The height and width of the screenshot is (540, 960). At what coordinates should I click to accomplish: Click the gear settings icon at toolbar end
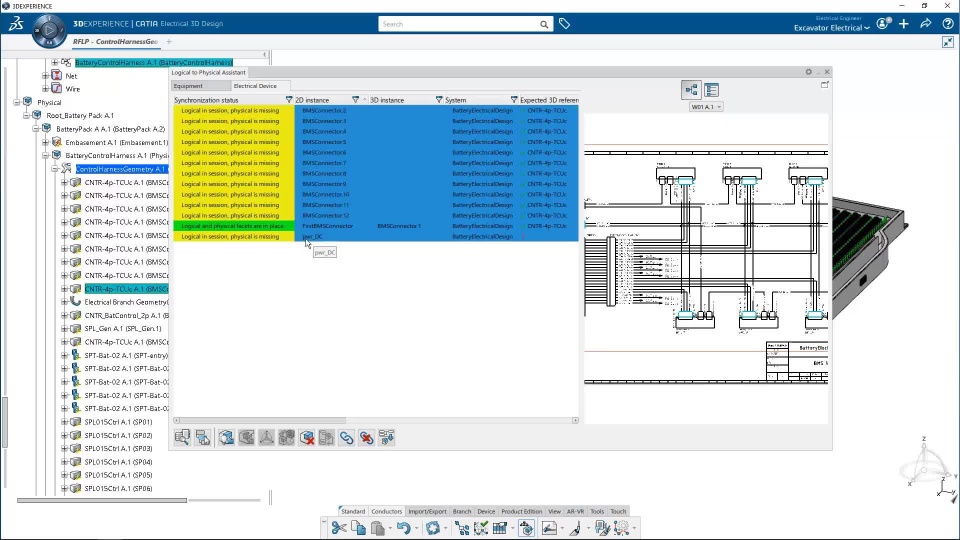[621, 528]
